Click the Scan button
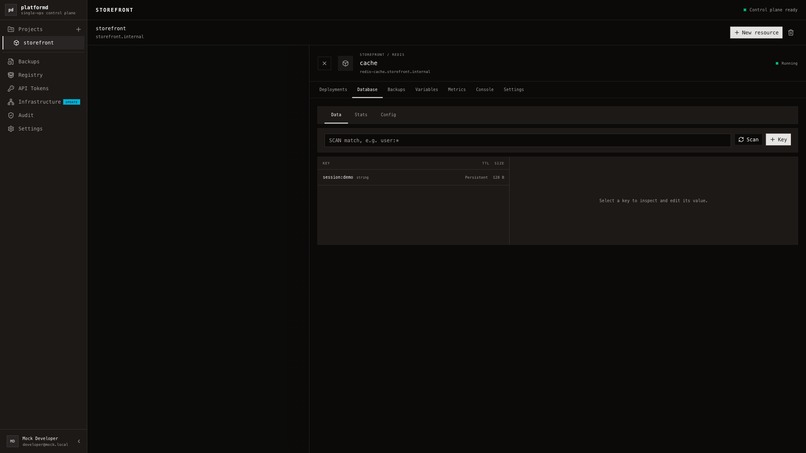The width and height of the screenshot is (806, 453). [748, 140]
